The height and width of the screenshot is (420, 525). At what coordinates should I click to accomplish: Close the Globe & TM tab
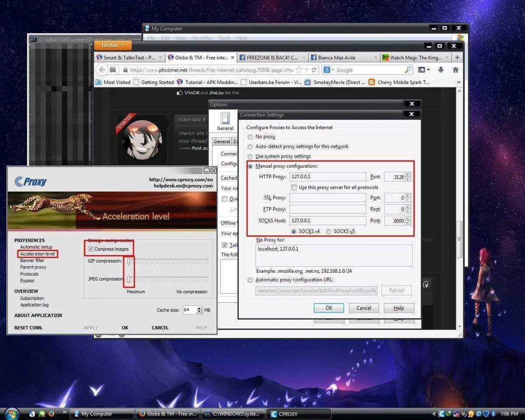point(232,57)
